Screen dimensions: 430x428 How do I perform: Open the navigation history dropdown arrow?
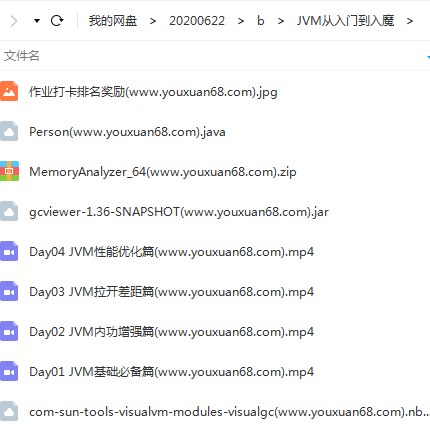tap(37, 21)
